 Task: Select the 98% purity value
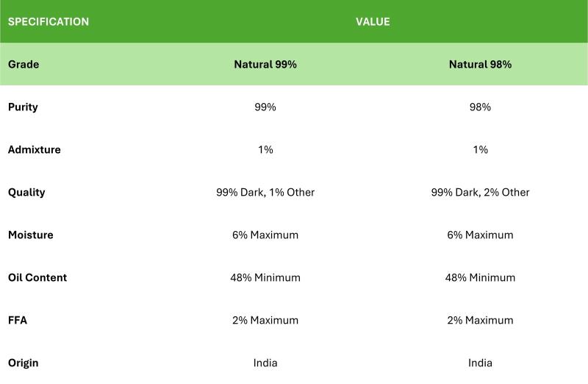click(x=480, y=107)
